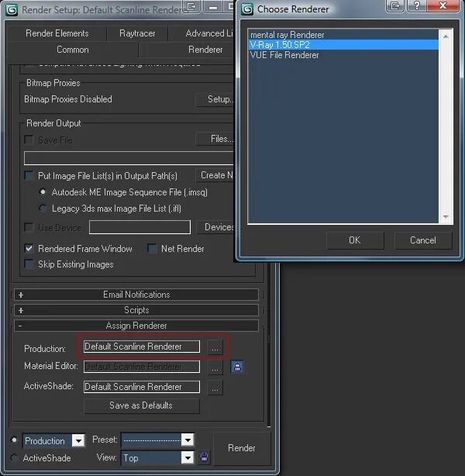Image resolution: width=465 pixels, height=476 pixels.
Task: Click the ActiveShade renderer name field
Action: pyautogui.click(x=142, y=387)
